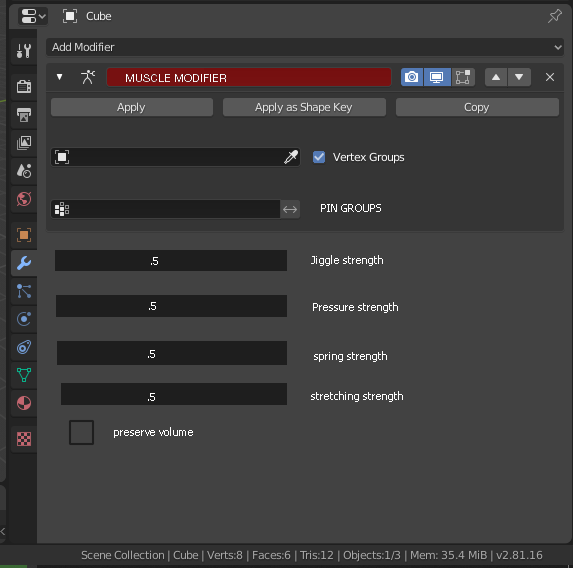Click the Pressure strength value field
The height and width of the screenshot is (568, 573).
[171, 306]
